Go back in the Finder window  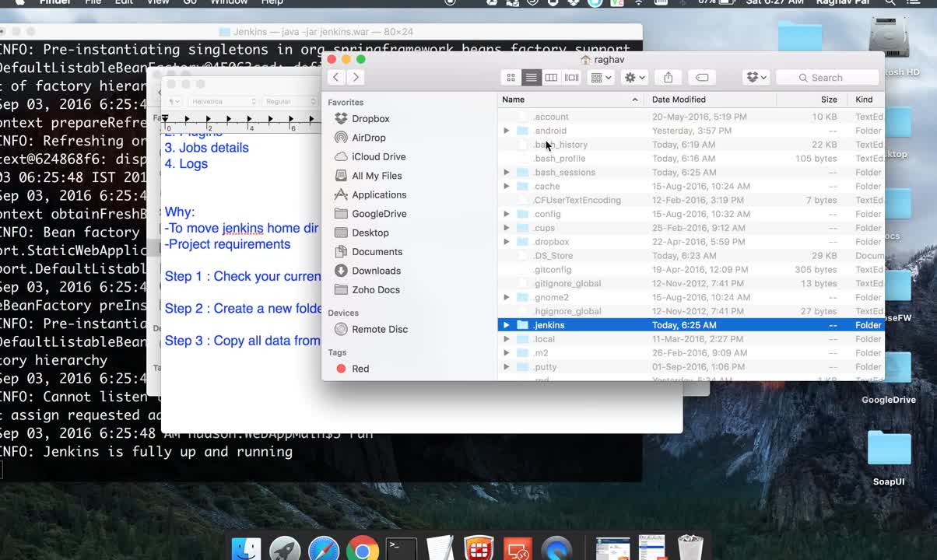[336, 77]
